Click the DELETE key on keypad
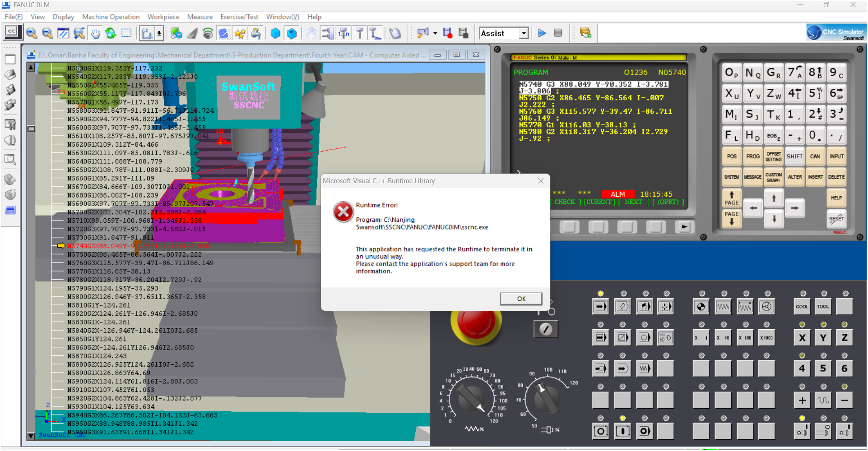The width and height of the screenshot is (868, 451). click(836, 177)
